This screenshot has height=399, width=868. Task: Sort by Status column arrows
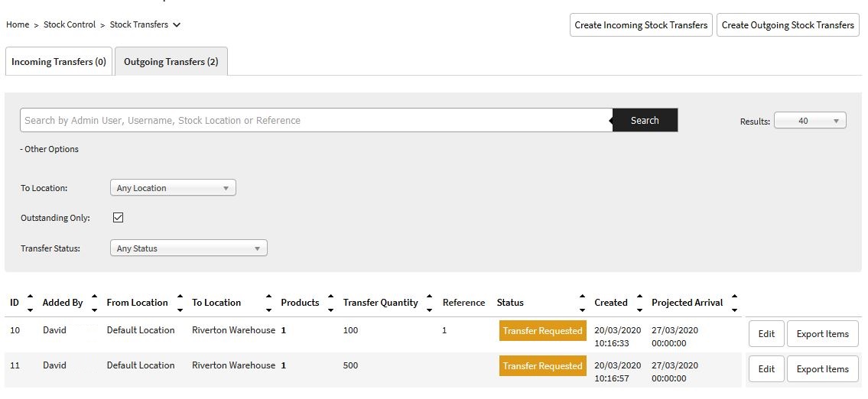[x=582, y=303]
